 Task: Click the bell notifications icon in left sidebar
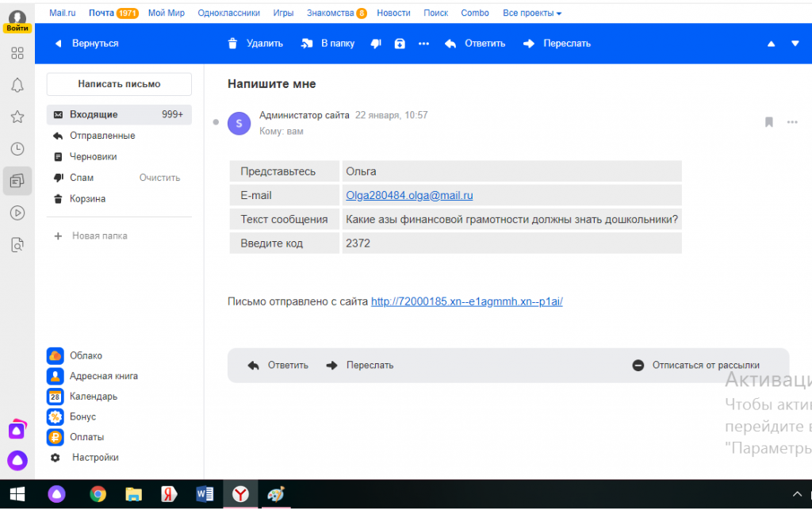coord(17,85)
